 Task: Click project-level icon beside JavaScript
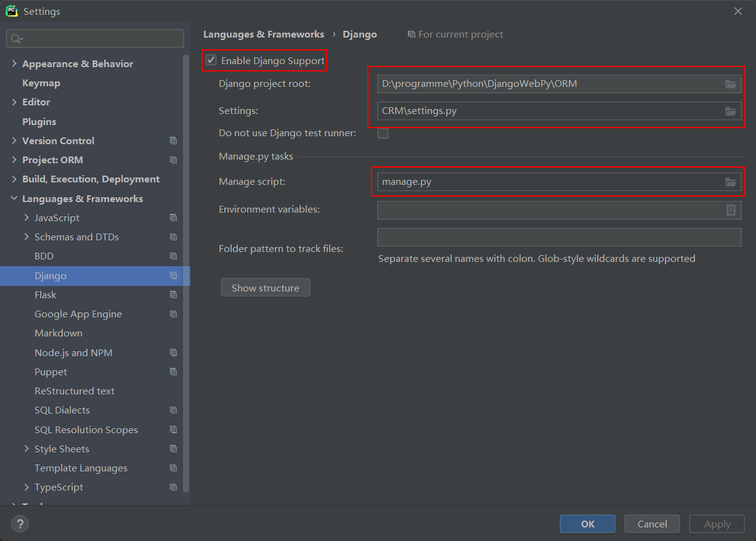coord(173,218)
